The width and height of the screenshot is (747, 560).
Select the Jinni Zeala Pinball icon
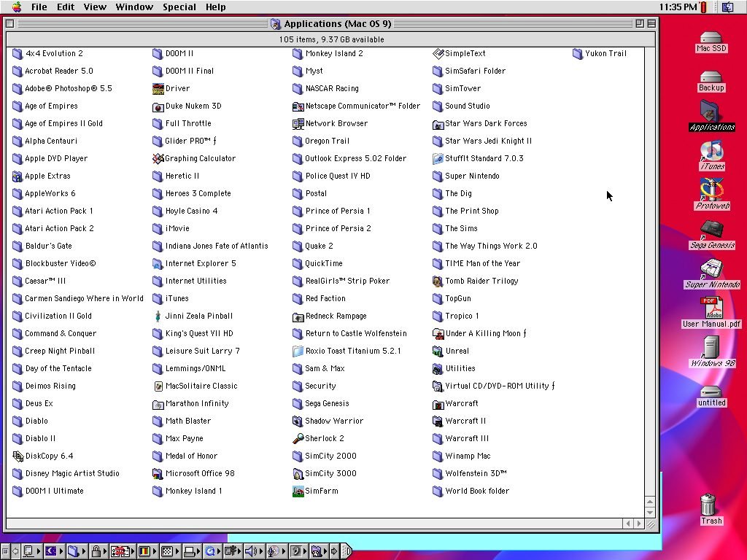(158, 316)
